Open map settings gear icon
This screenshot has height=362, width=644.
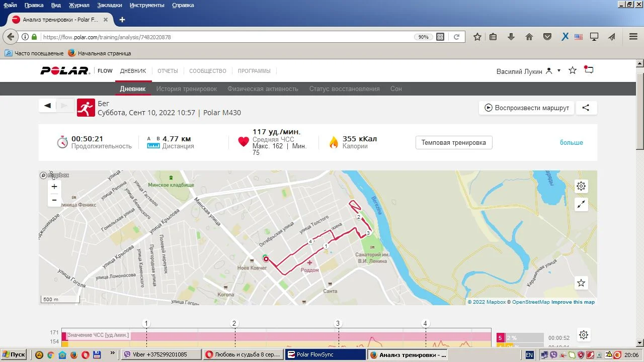581,186
